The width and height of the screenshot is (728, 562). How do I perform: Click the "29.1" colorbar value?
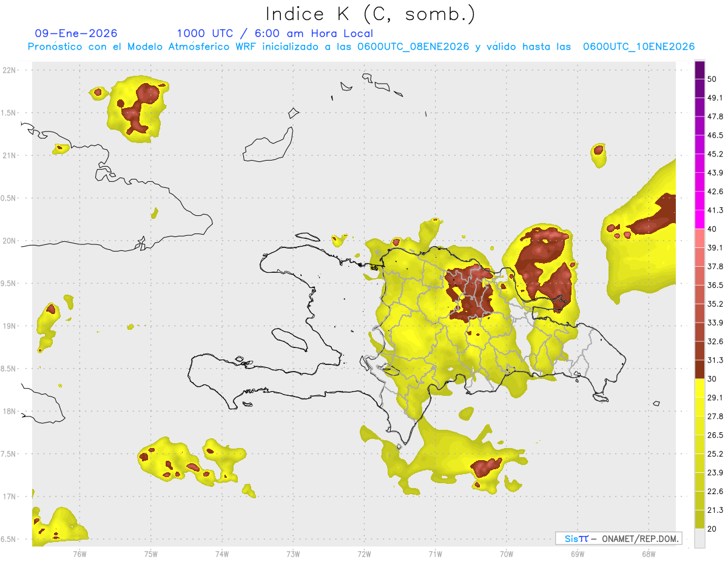[x=715, y=398]
